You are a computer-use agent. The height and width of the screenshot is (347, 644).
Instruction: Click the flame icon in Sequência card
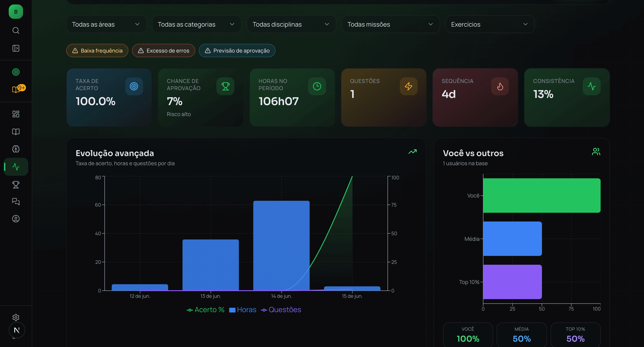tap(500, 87)
